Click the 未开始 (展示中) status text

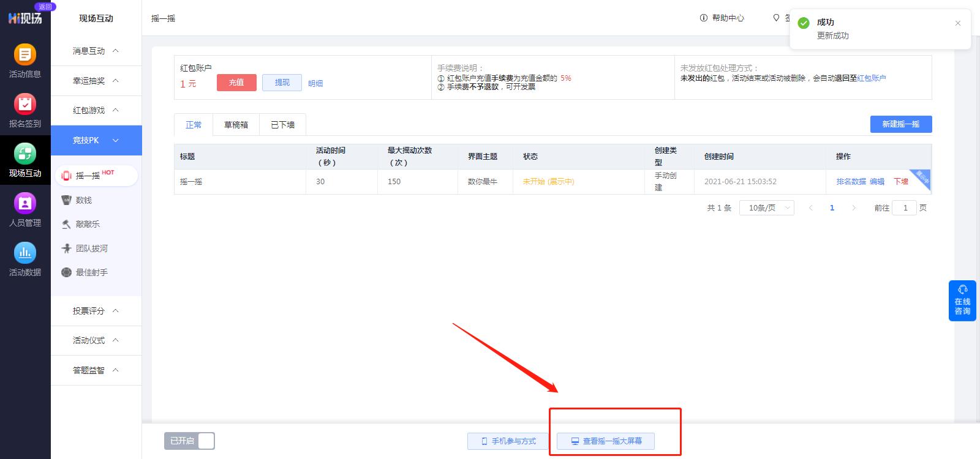click(549, 182)
